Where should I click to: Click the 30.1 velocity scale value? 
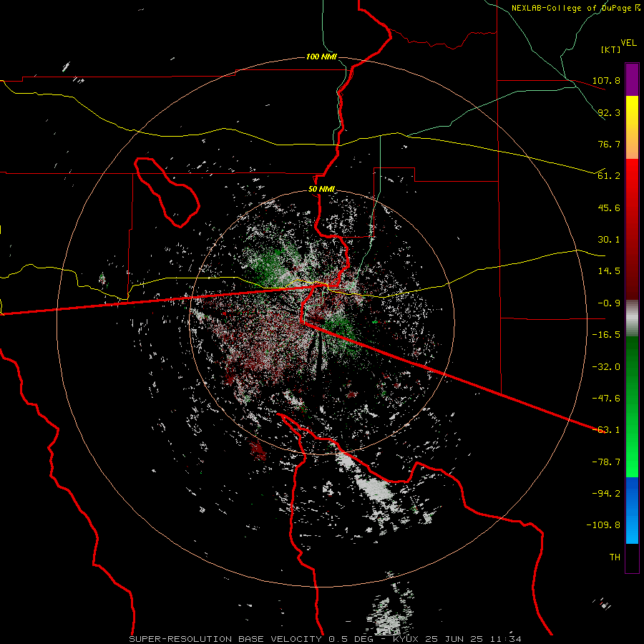tap(609, 240)
